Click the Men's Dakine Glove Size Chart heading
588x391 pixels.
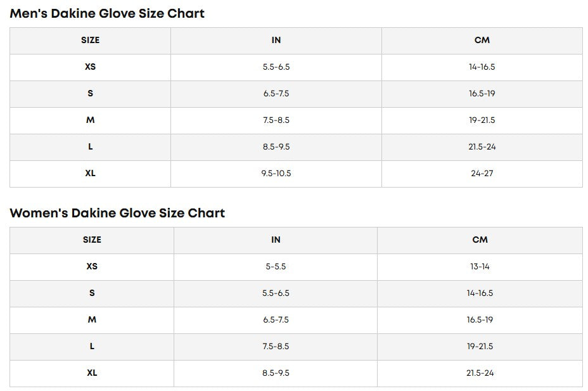[107, 13]
